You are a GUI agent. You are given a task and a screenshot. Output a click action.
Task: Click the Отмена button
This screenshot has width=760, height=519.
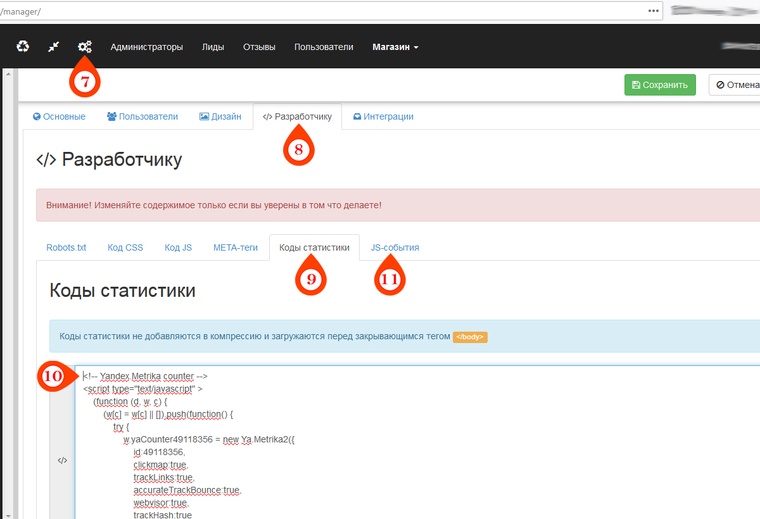[x=736, y=85]
